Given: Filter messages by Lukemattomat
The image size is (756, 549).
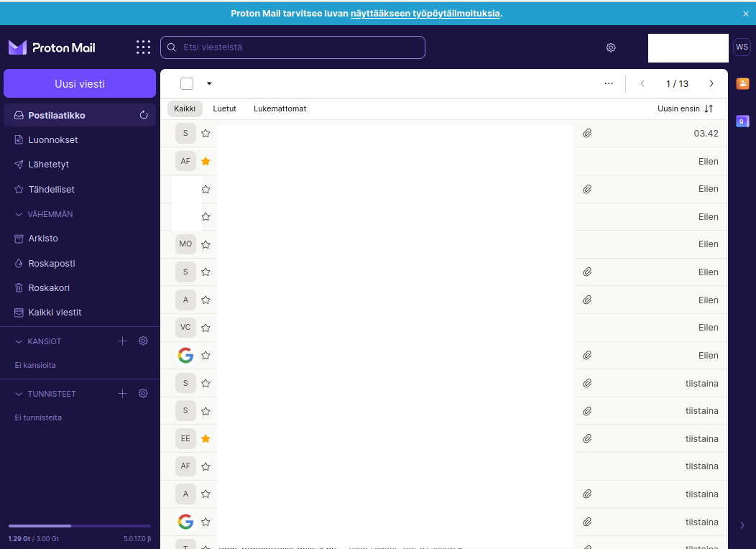Looking at the screenshot, I should (280, 109).
